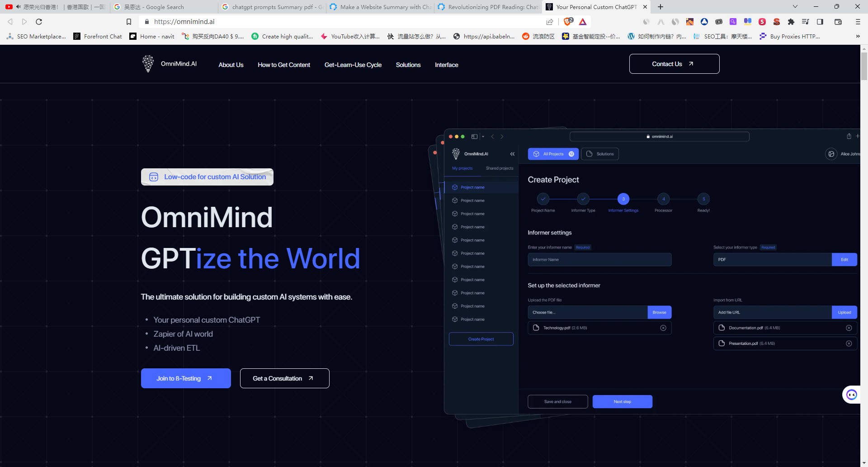868x467 pixels.
Task: Open the browser tab list dropdown chevron
Action: [795, 7]
